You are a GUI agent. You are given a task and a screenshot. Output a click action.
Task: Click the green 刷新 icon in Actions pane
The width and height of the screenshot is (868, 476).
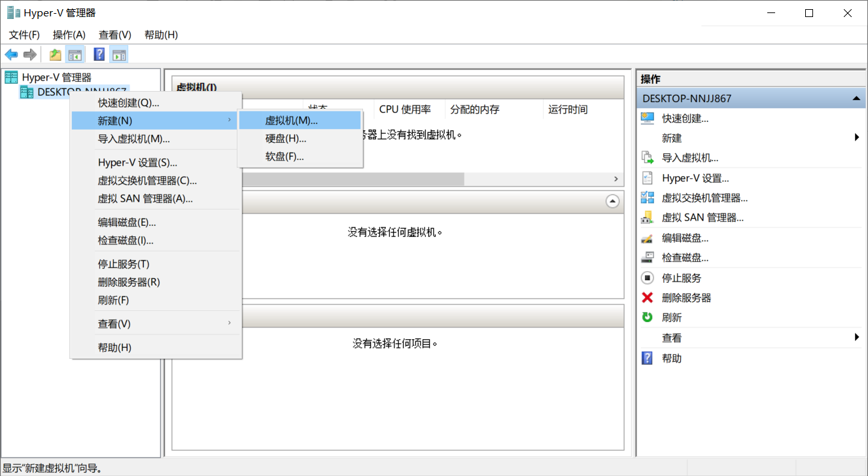[648, 318]
